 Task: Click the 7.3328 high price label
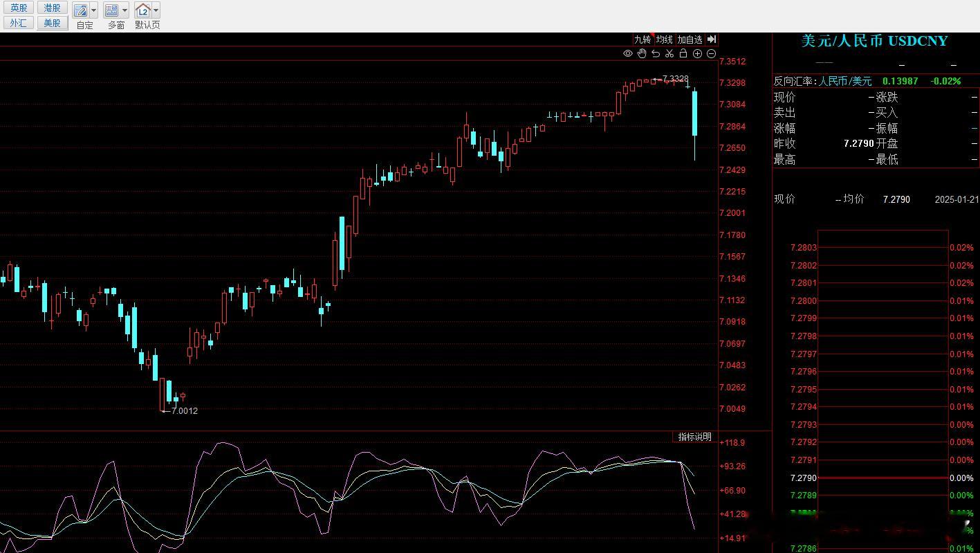point(675,79)
